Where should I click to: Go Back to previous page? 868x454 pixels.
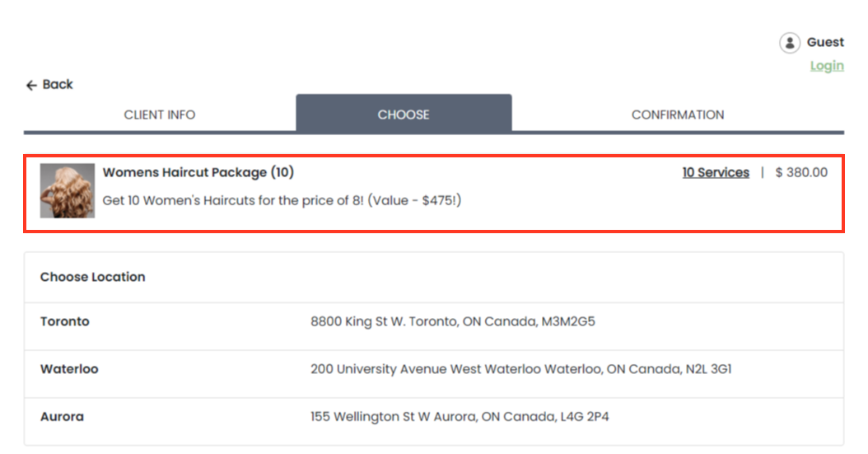pyautogui.click(x=57, y=85)
